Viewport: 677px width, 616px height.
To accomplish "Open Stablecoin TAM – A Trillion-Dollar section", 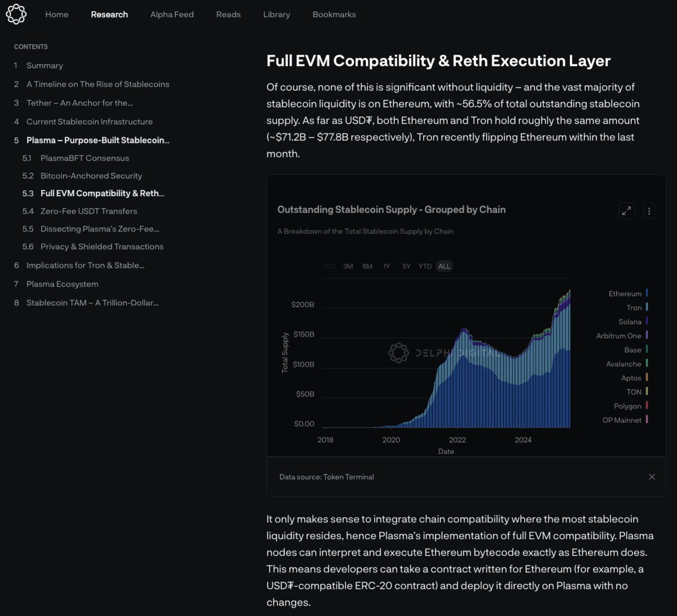I will click(x=92, y=302).
